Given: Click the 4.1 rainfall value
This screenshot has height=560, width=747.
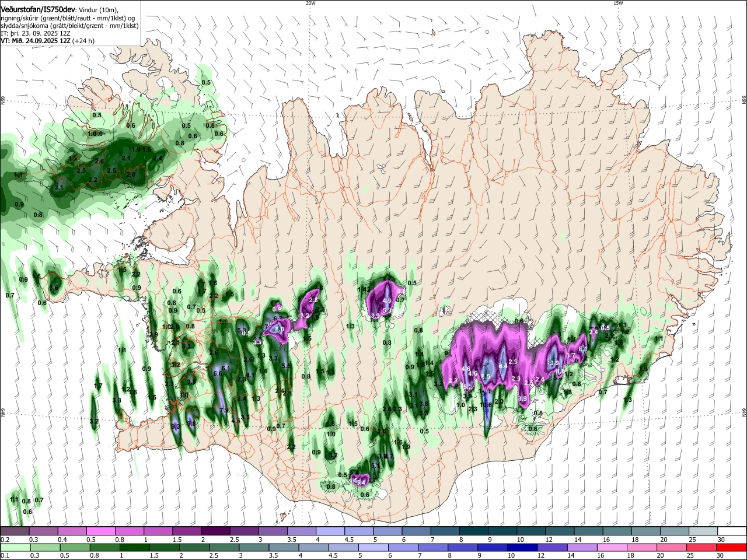Looking at the screenshot, I should [250, 375].
